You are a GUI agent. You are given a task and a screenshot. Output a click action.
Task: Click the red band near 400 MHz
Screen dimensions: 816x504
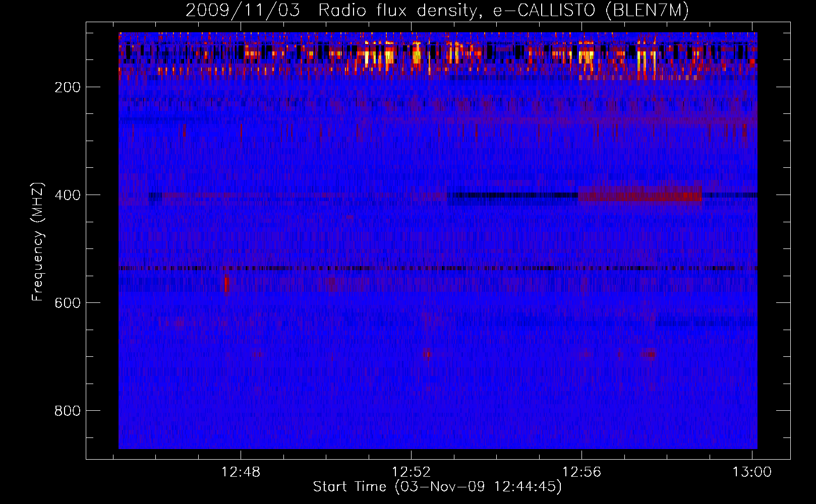pos(639,194)
